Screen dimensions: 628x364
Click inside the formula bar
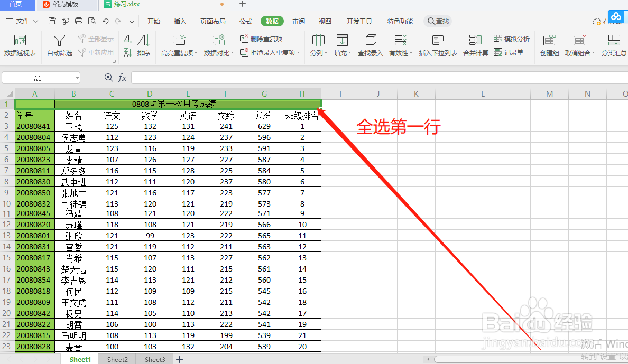(x=379, y=78)
